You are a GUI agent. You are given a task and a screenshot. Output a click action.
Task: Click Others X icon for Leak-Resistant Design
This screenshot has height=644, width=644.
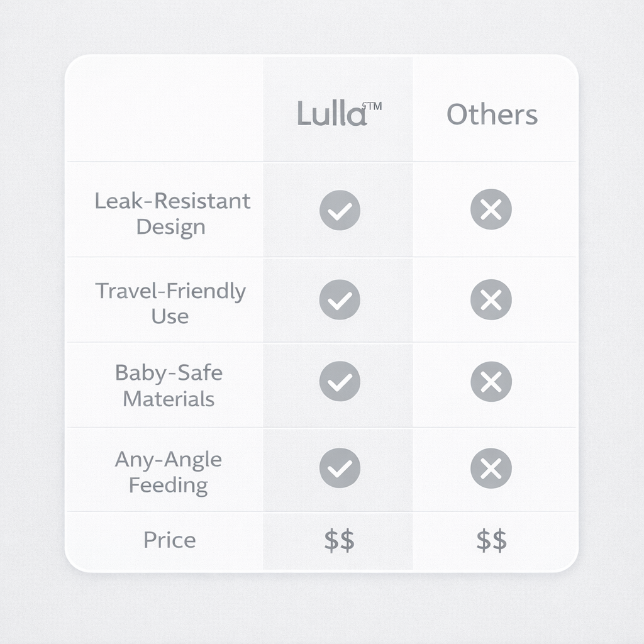click(491, 209)
